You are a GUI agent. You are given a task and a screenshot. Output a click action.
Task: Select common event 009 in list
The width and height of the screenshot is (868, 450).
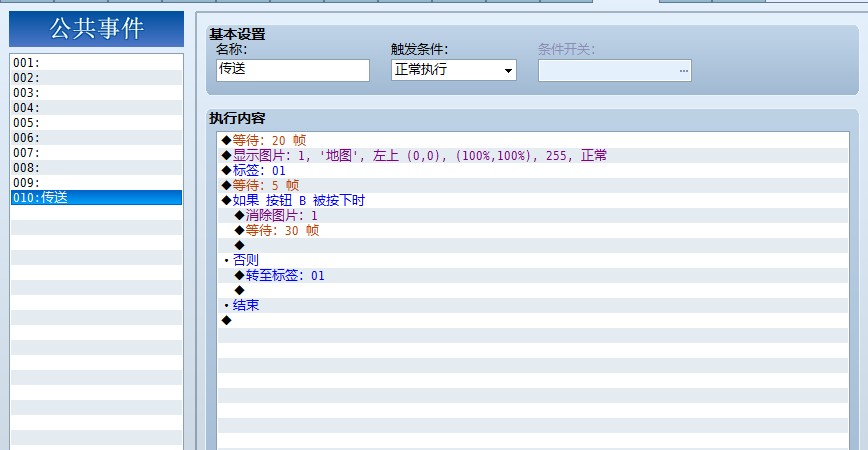click(96, 182)
